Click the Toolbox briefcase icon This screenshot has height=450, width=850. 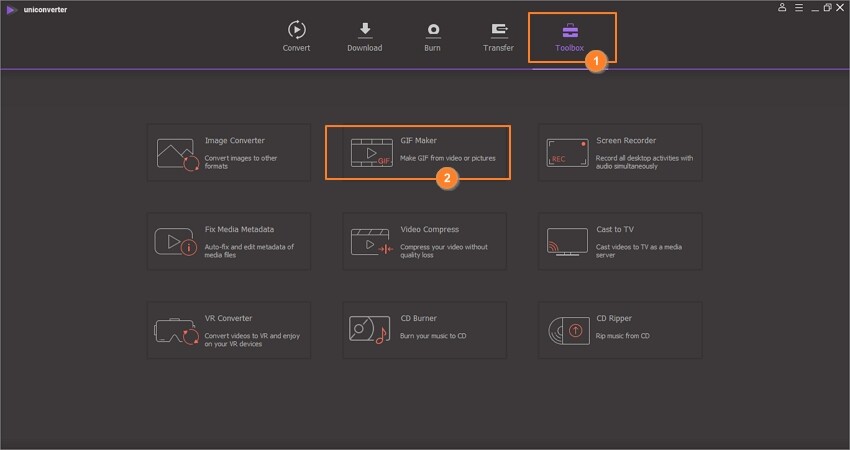(x=570, y=29)
